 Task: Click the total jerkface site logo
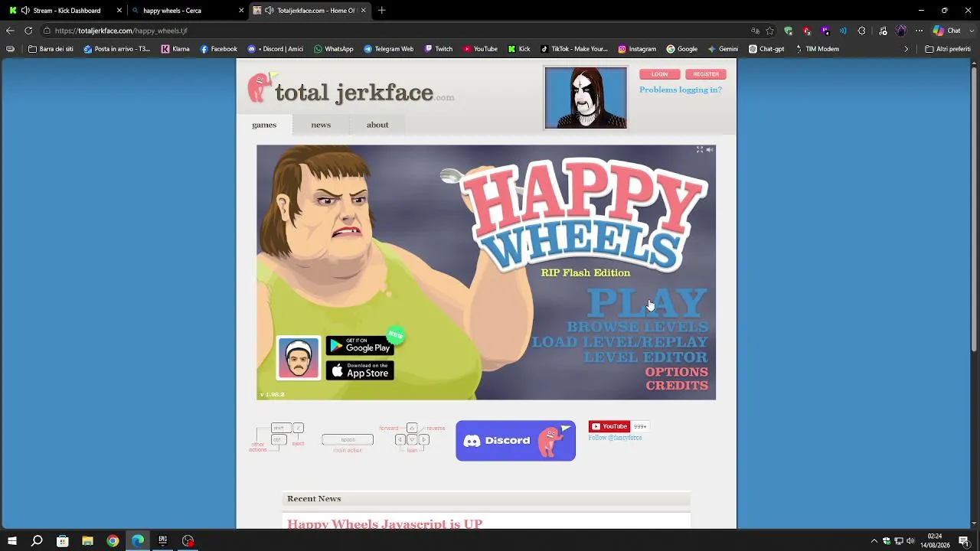pyautogui.click(x=351, y=89)
